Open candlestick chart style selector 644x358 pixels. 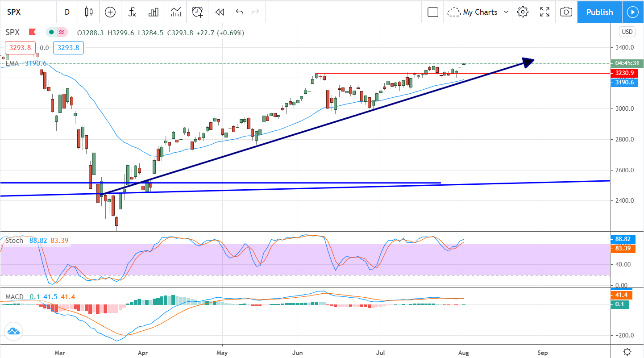coord(89,12)
